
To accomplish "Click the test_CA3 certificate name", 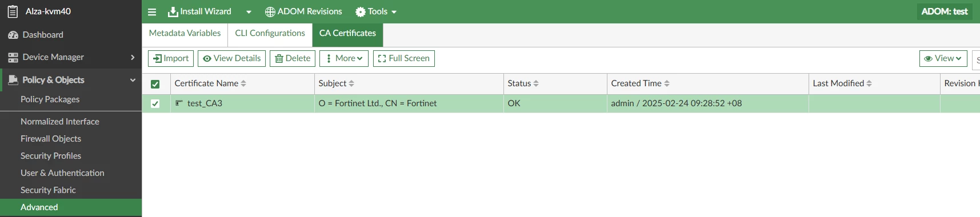I will point(205,103).
